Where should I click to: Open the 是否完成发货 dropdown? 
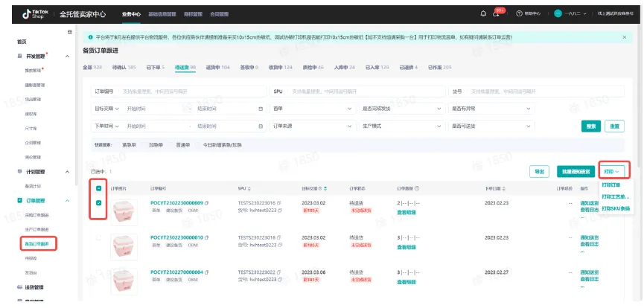[x=402, y=109]
